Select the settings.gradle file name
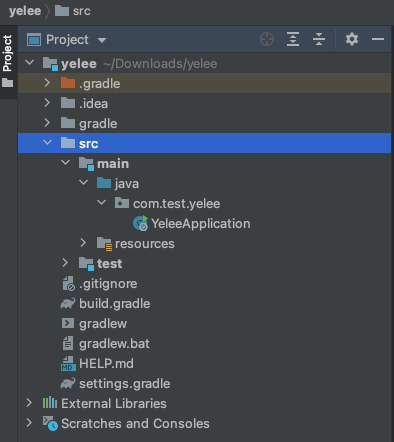This screenshot has width=394, height=442. coord(125,384)
